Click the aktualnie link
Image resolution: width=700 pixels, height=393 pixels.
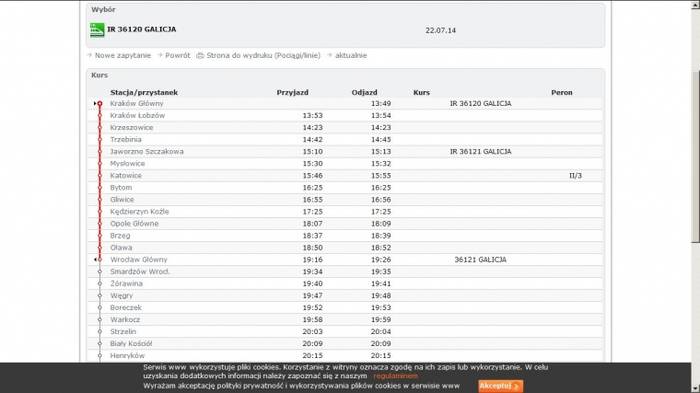(x=351, y=55)
